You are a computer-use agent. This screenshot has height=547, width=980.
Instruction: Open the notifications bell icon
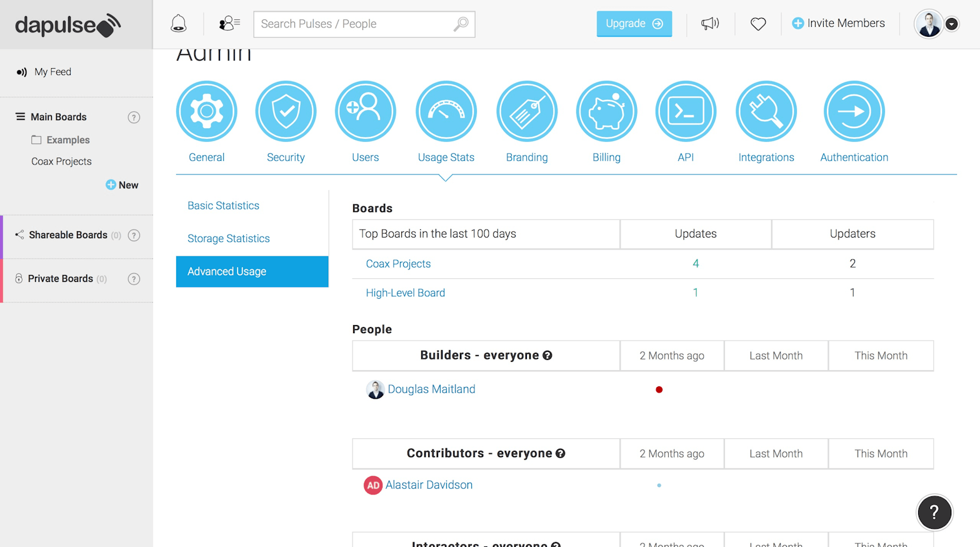179,24
